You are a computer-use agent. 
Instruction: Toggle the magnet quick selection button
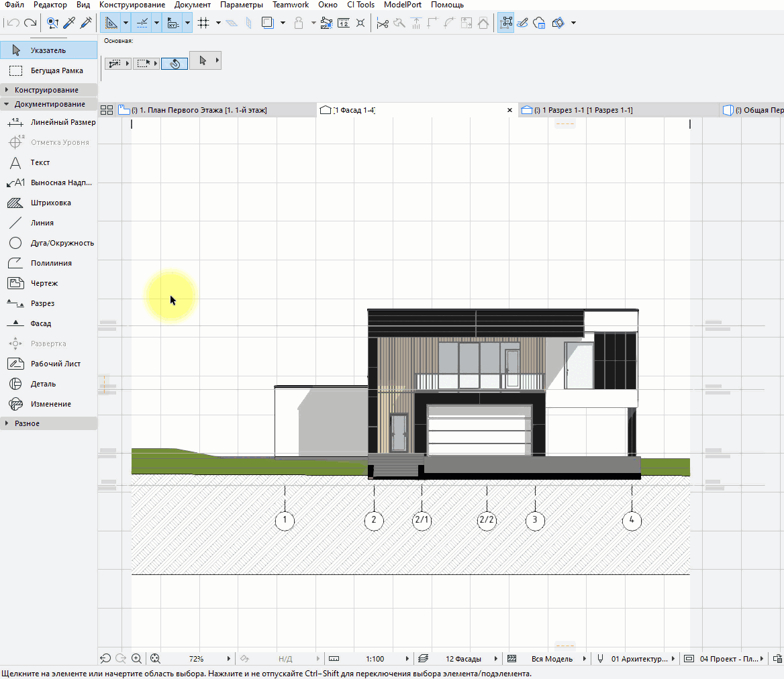(175, 64)
